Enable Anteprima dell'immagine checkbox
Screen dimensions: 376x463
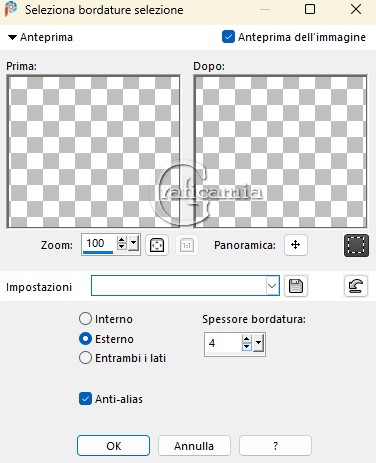(228, 37)
